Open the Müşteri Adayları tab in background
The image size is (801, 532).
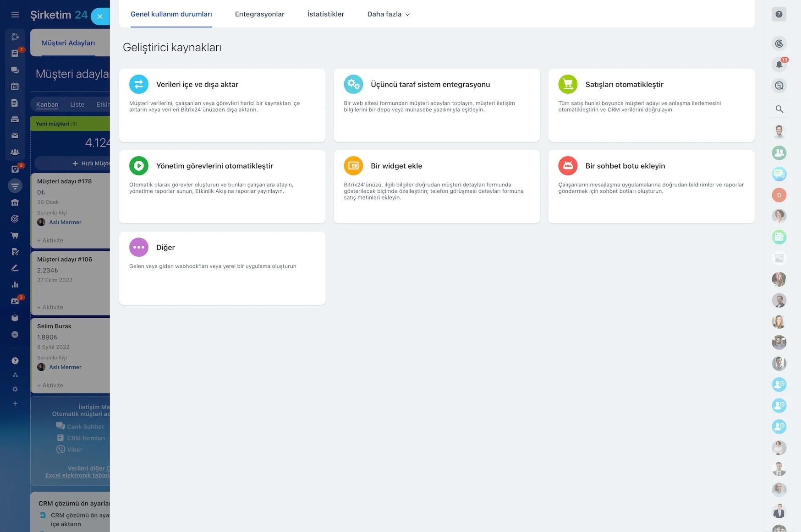(68, 43)
